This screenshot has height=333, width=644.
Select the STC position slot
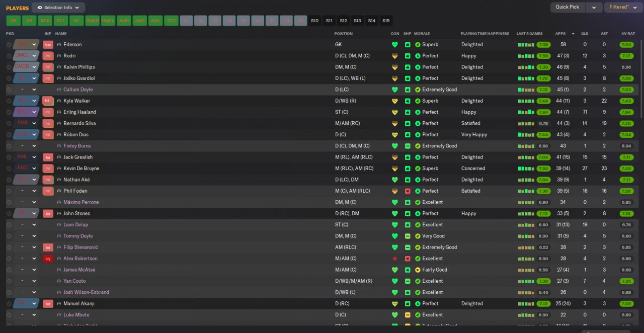click(171, 21)
